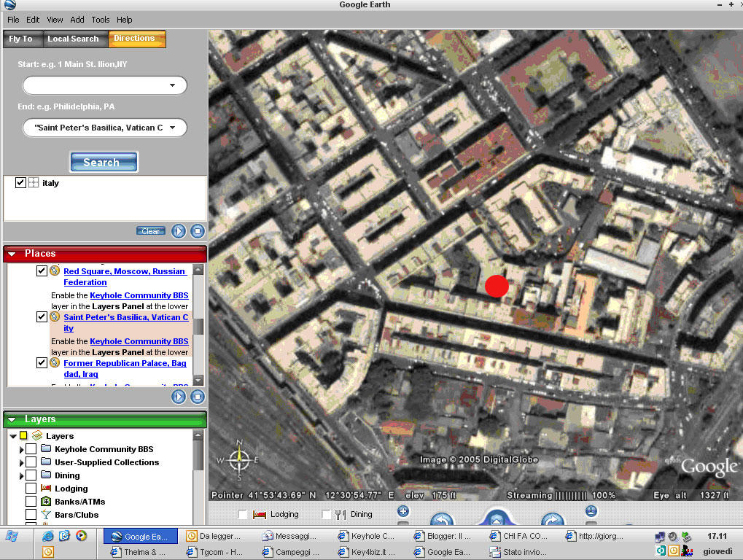Switch to the Local Search tab

[x=75, y=39]
